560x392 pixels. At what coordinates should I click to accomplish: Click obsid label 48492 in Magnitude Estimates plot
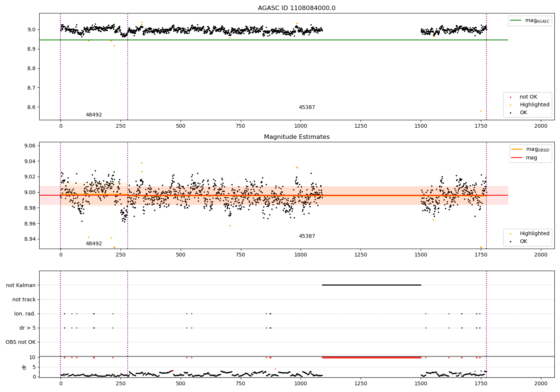[x=94, y=244]
